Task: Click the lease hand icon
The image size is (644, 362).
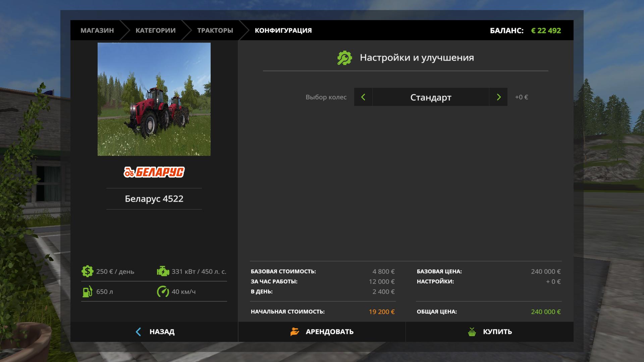Action: pyautogui.click(x=294, y=332)
